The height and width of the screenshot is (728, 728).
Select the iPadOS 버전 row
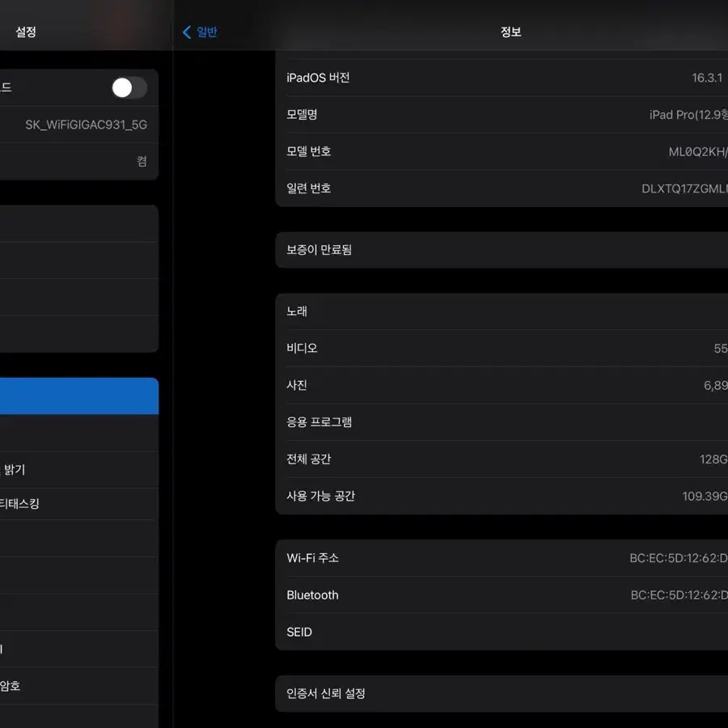[x=502, y=78]
